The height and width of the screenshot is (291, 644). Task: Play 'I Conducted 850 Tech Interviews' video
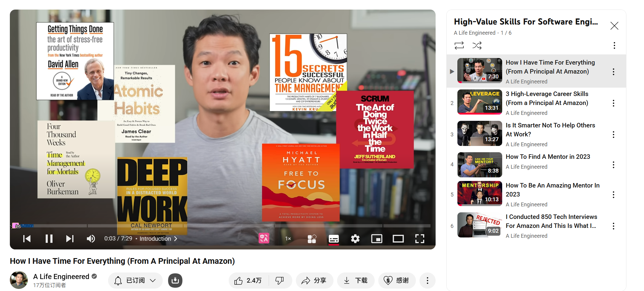[x=480, y=225]
